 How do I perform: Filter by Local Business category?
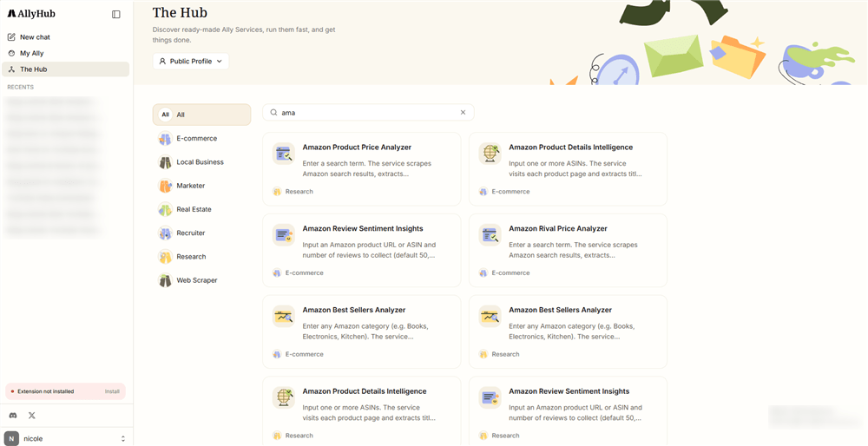[x=201, y=162]
